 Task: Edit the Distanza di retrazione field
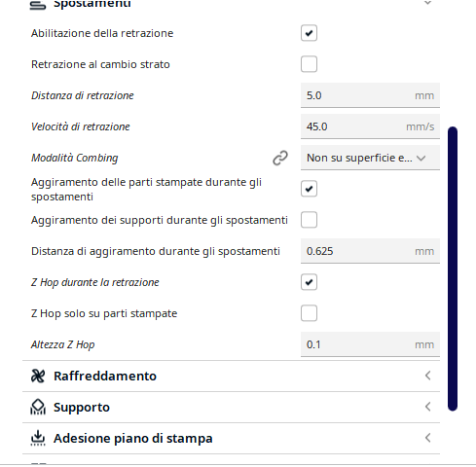[x=370, y=95]
